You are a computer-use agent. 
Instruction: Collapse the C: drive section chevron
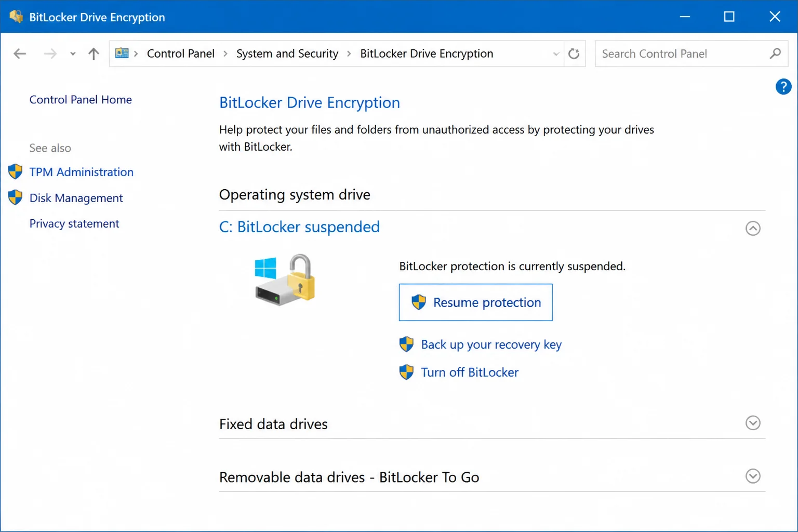(x=753, y=228)
